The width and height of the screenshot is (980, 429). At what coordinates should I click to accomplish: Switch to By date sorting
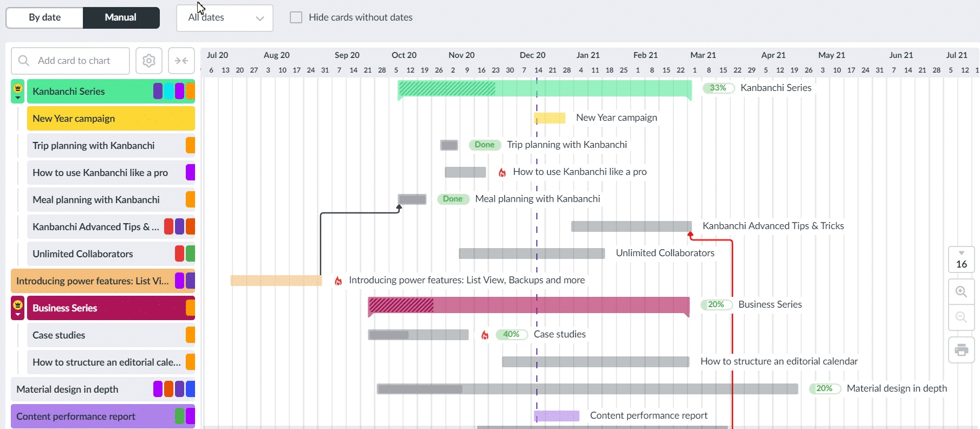(44, 17)
